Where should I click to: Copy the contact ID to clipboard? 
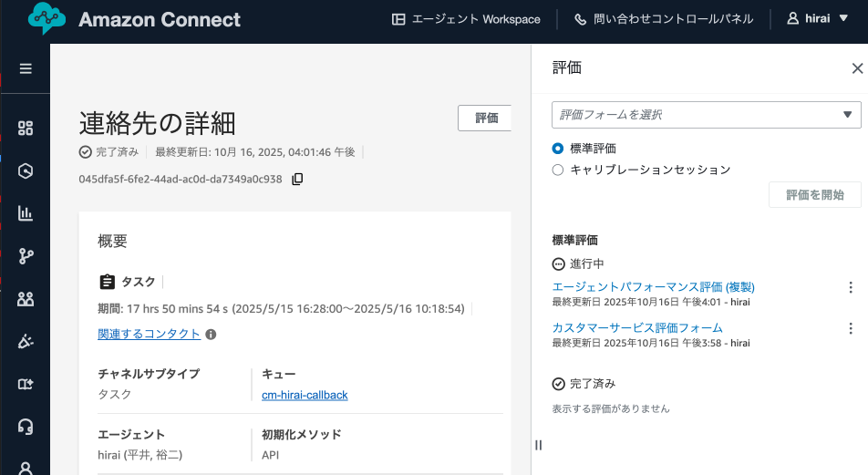(x=297, y=179)
